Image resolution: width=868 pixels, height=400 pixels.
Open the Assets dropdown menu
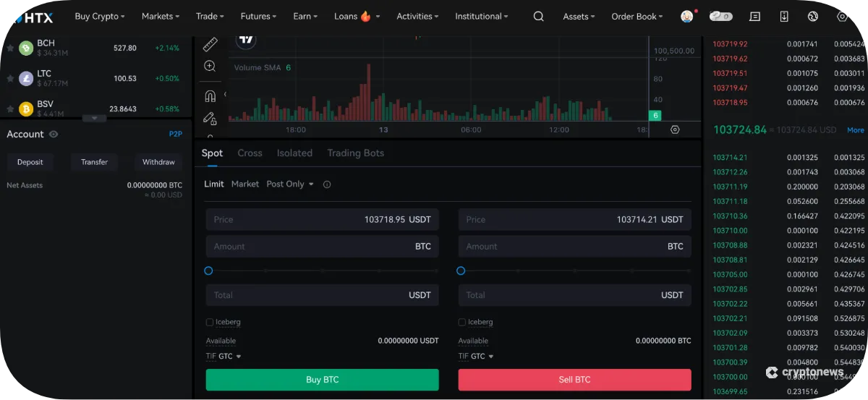pos(579,16)
